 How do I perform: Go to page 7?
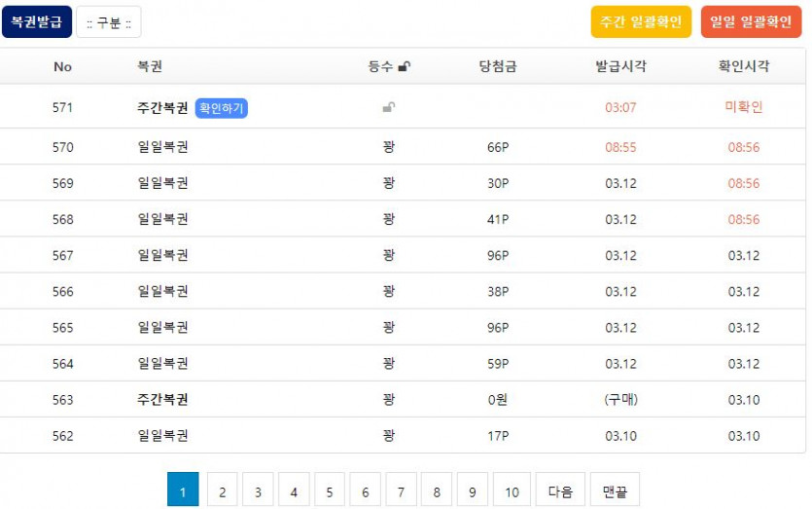[x=401, y=490]
